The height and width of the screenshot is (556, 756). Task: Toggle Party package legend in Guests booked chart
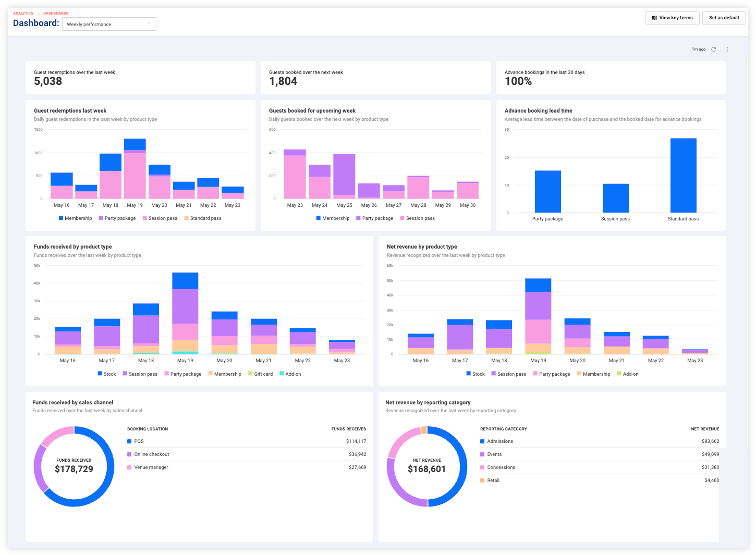[375, 218]
